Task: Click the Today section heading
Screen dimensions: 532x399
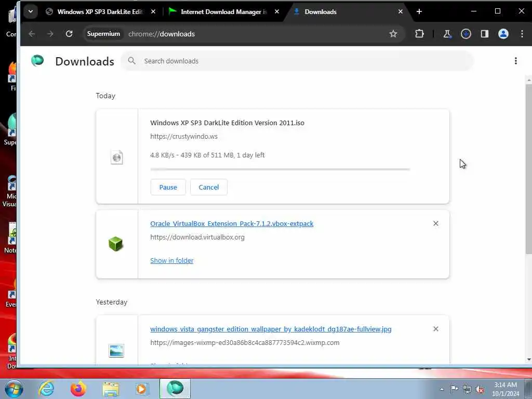Action: [x=105, y=96]
